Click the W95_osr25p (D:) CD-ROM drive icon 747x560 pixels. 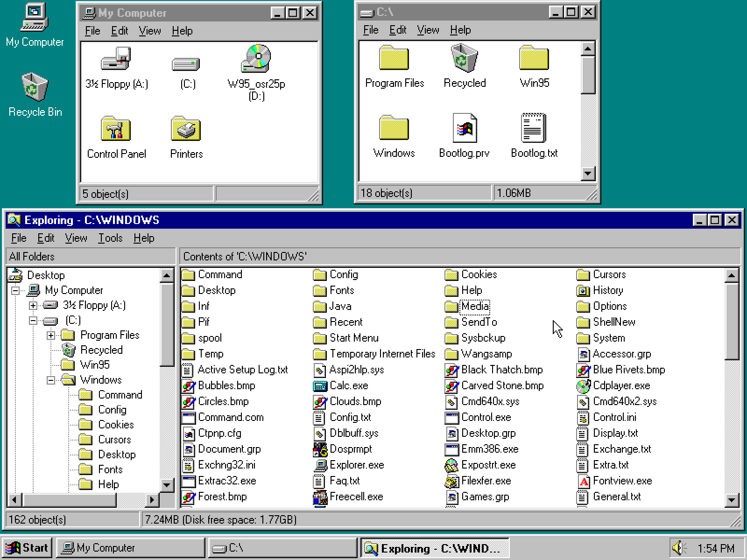click(x=256, y=59)
